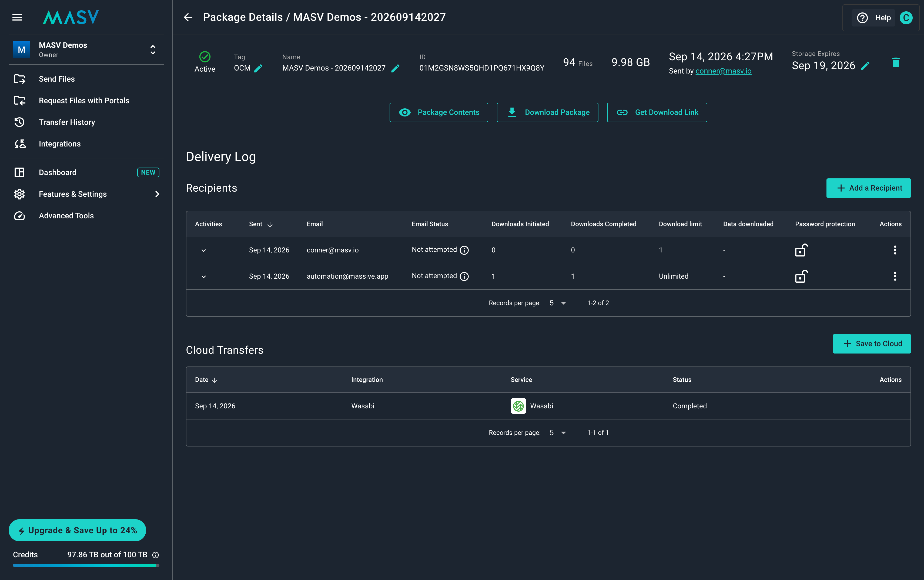Click Get Download Link button

click(x=657, y=112)
